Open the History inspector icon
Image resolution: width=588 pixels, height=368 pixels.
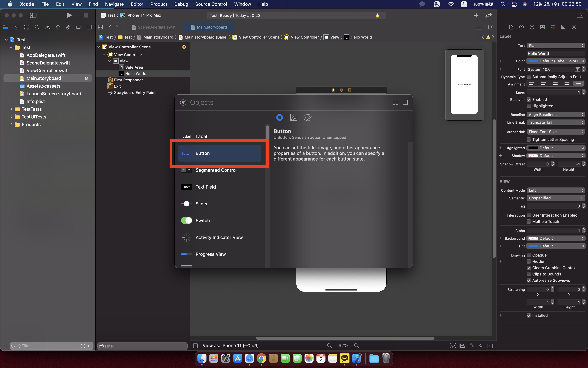521,27
